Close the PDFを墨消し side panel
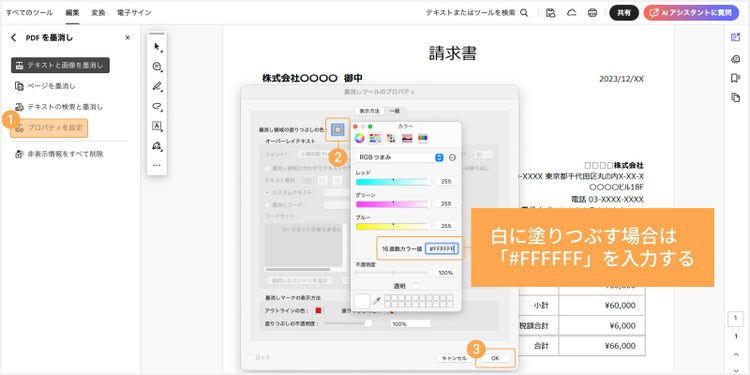750x375 pixels. (127, 37)
